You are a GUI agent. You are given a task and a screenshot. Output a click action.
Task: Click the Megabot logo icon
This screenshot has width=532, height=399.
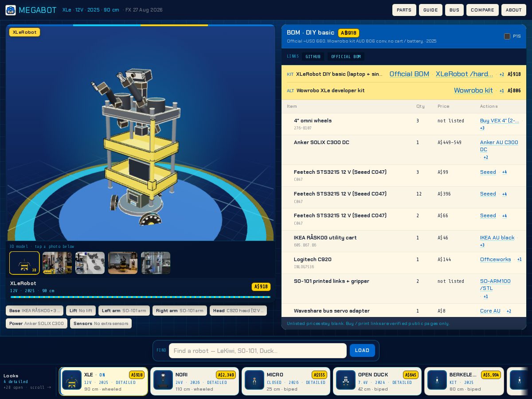[11, 10]
